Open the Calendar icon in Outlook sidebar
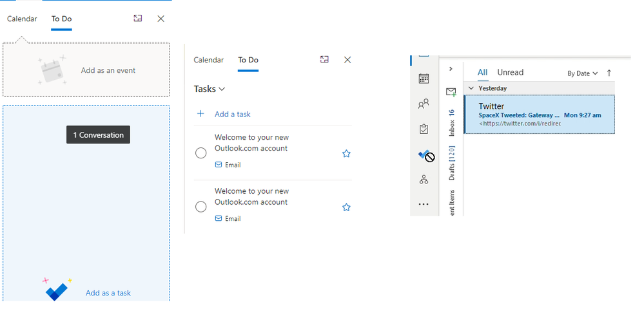Viewport: 644px width, 318px height. coord(424,79)
